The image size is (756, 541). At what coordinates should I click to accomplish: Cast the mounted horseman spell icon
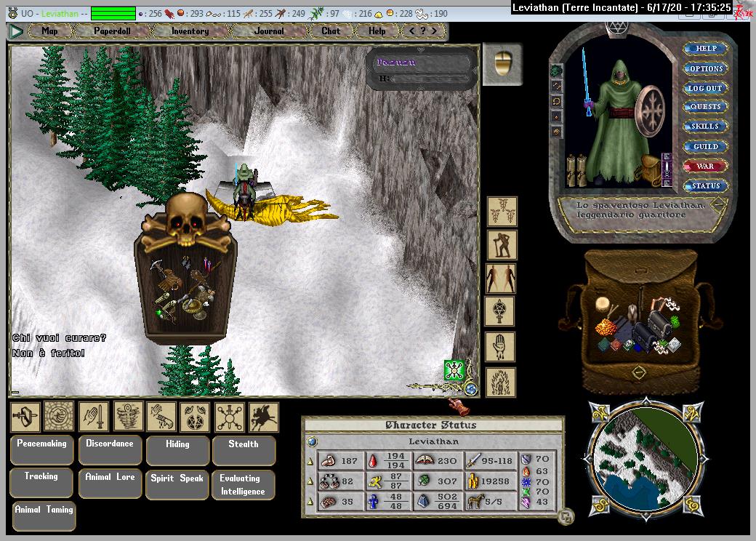point(264,417)
